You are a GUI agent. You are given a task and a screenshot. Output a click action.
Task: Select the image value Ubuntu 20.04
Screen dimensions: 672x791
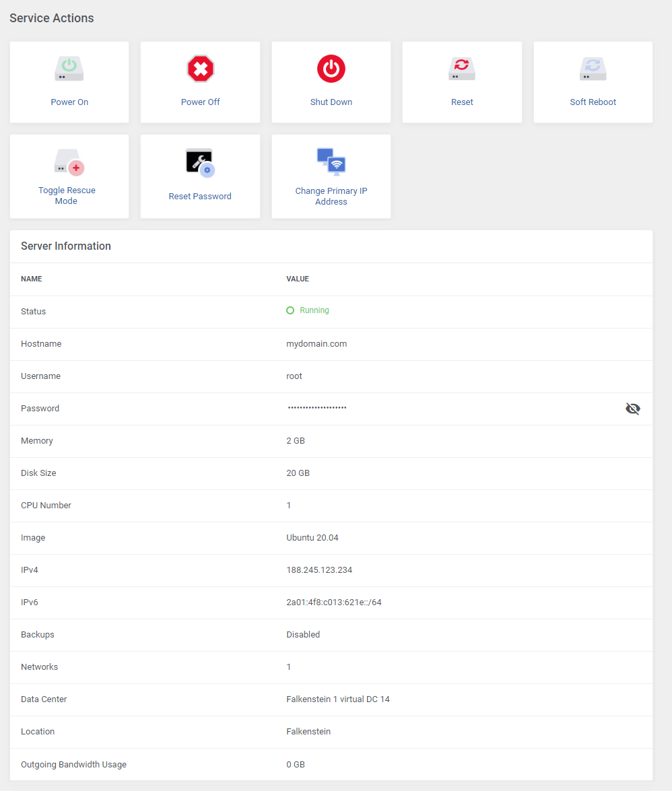click(x=312, y=537)
